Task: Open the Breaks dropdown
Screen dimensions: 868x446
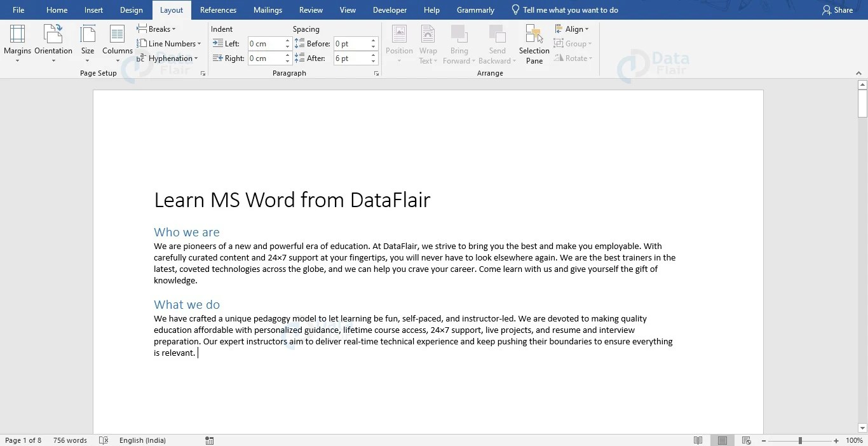Action: pos(156,29)
